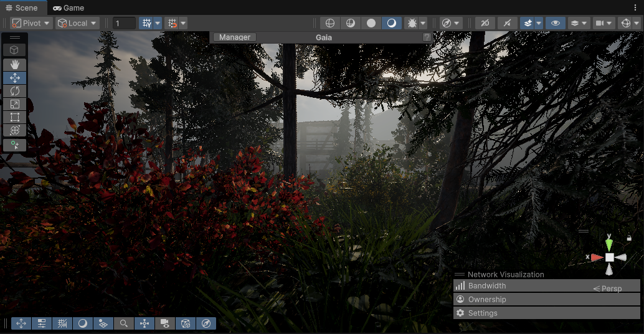The image size is (644, 334).
Task: Open the Gaia Manager button
Action: point(235,37)
